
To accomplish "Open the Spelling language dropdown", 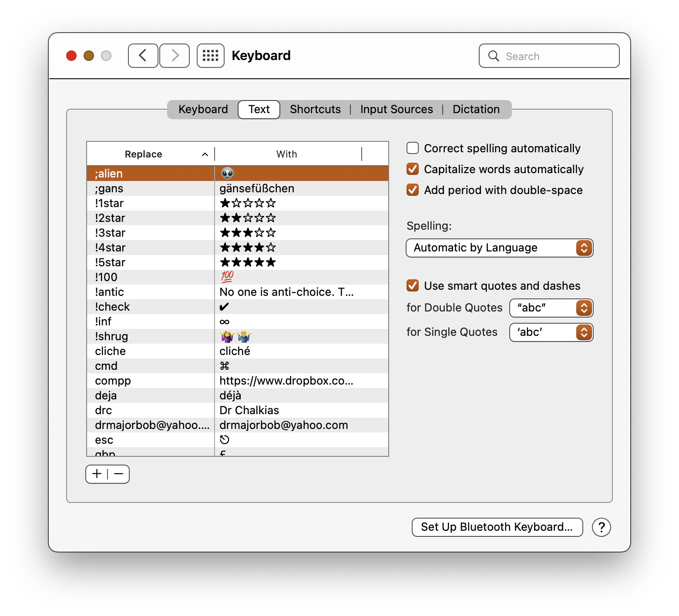I will (499, 248).
